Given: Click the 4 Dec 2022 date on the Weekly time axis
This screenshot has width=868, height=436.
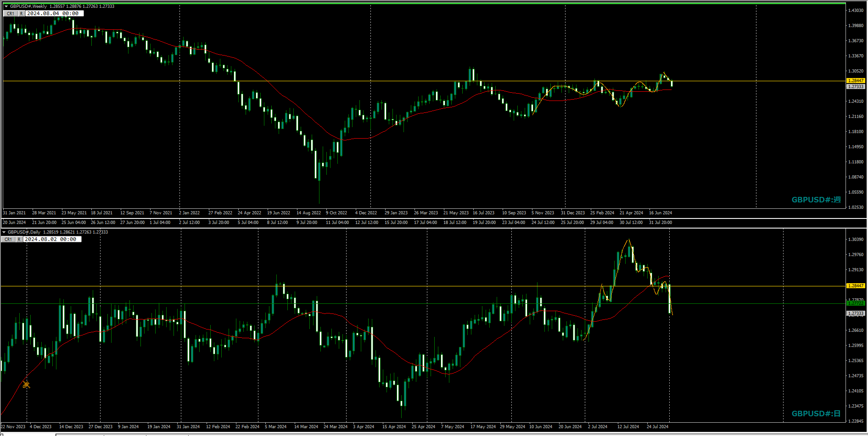Looking at the screenshot, I should pyautogui.click(x=366, y=213).
